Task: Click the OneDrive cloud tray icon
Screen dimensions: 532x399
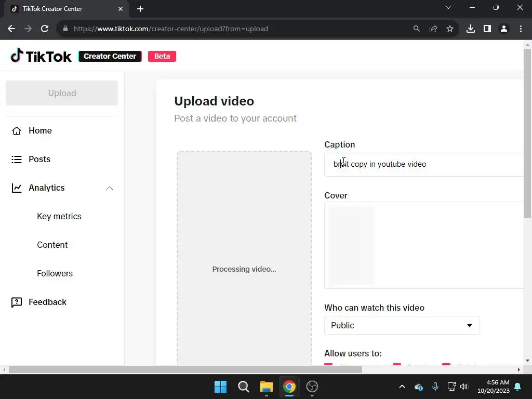Action: [x=419, y=387]
